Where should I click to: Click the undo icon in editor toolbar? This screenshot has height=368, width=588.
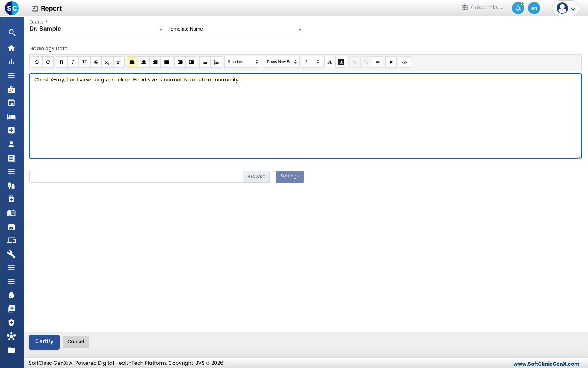[37, 62]
